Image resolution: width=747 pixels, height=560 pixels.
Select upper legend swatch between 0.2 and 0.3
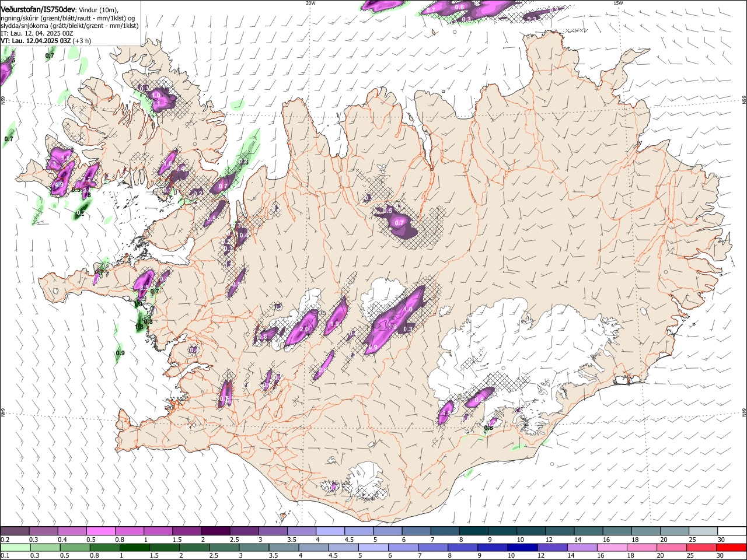click(x=15, y=531)
